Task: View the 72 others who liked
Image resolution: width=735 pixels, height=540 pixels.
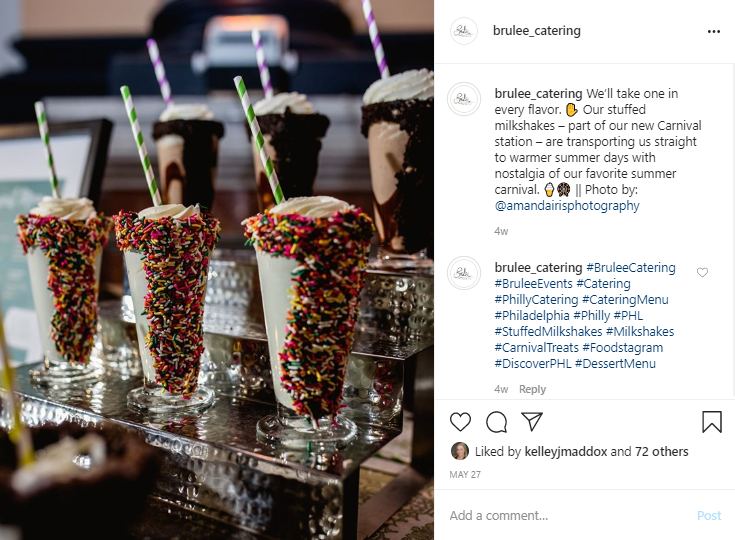Action: coord(661,451)
